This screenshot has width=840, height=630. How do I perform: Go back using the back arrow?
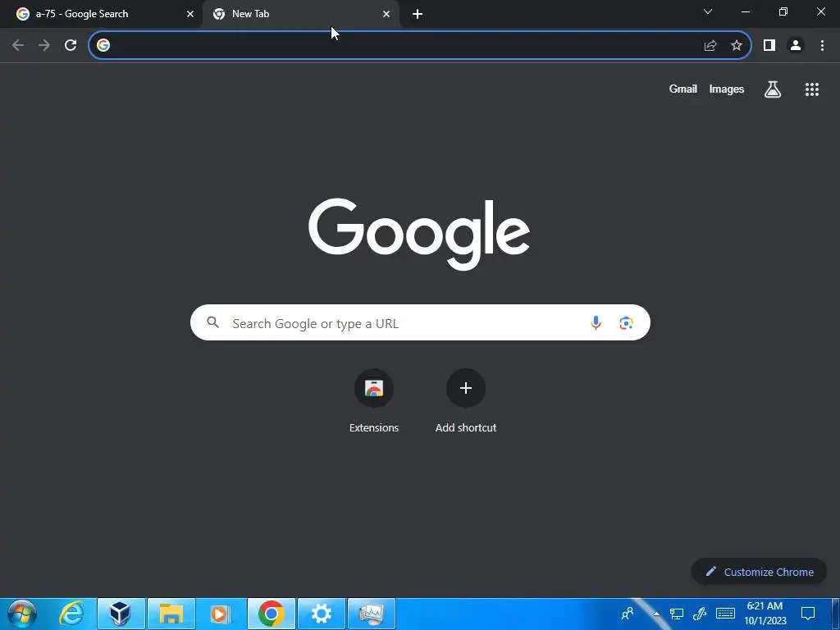pos(18,46)
